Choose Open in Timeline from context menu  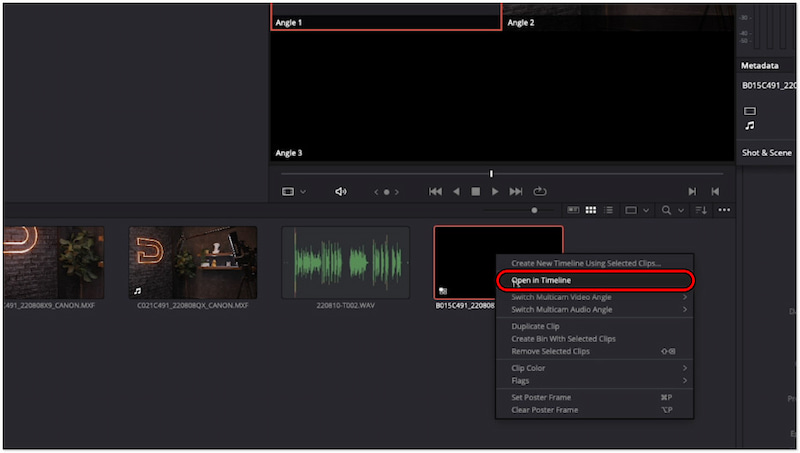coord(541,281)
